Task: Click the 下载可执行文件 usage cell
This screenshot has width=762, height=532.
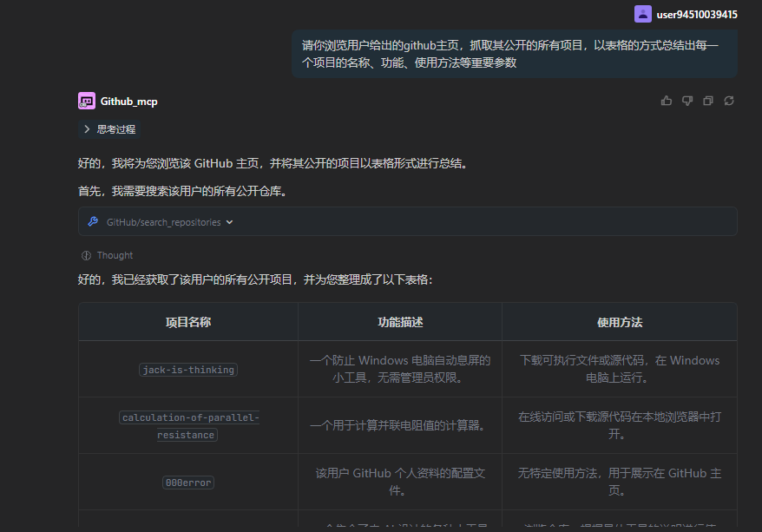Action: [x=620, y=369]
